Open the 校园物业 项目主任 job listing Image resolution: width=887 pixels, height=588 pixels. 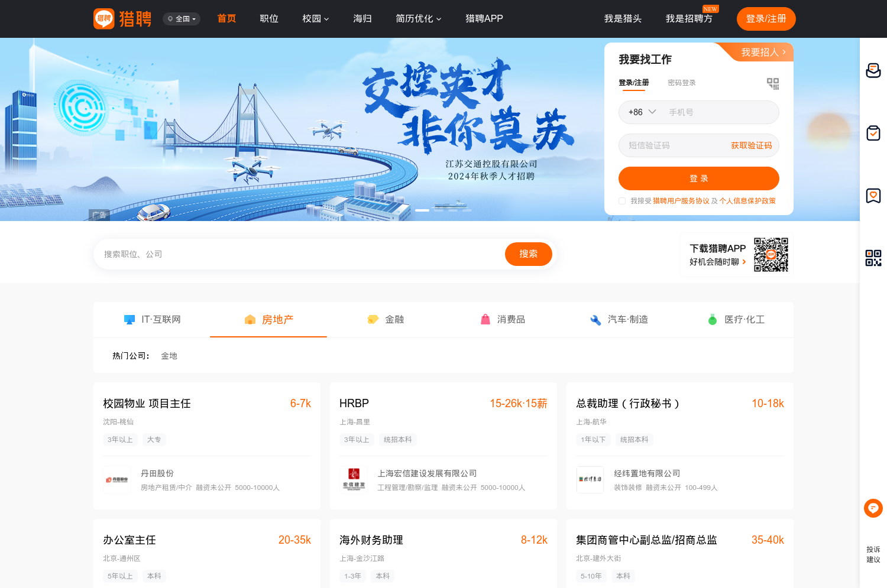click(147, 404)
